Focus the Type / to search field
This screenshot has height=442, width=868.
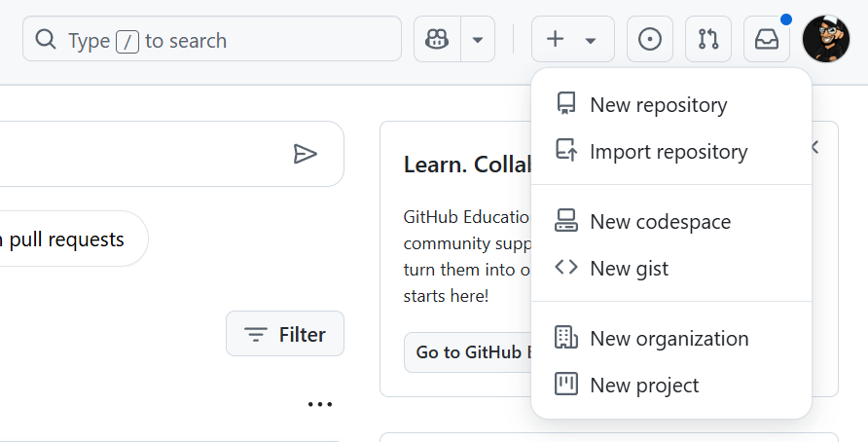212,39
